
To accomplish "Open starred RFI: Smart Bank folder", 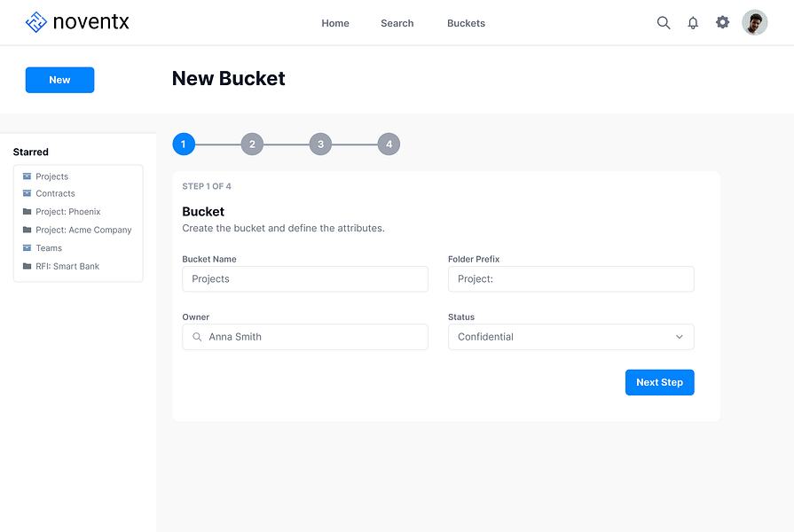I will (67, 266).
